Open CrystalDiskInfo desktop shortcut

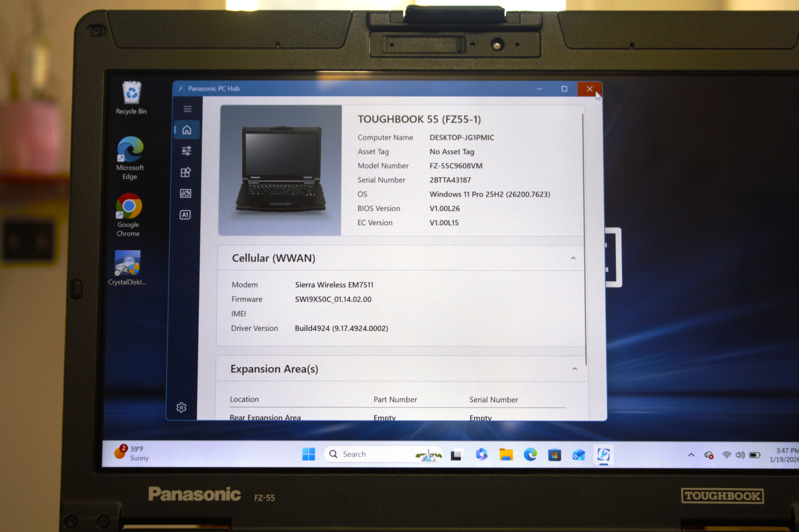tap(127, 268)
